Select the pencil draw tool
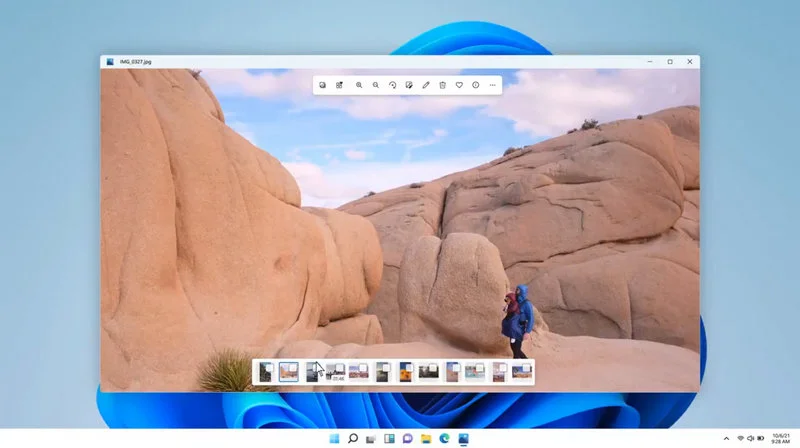This screenshot has width=800, height=448. tap(426, 85)
